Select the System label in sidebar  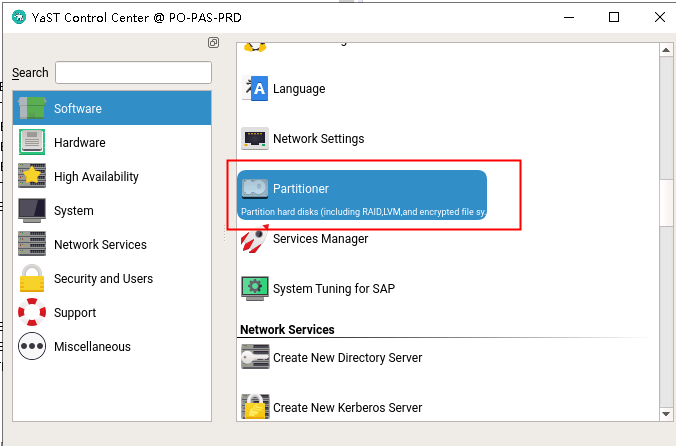click(x=74, y=210)
